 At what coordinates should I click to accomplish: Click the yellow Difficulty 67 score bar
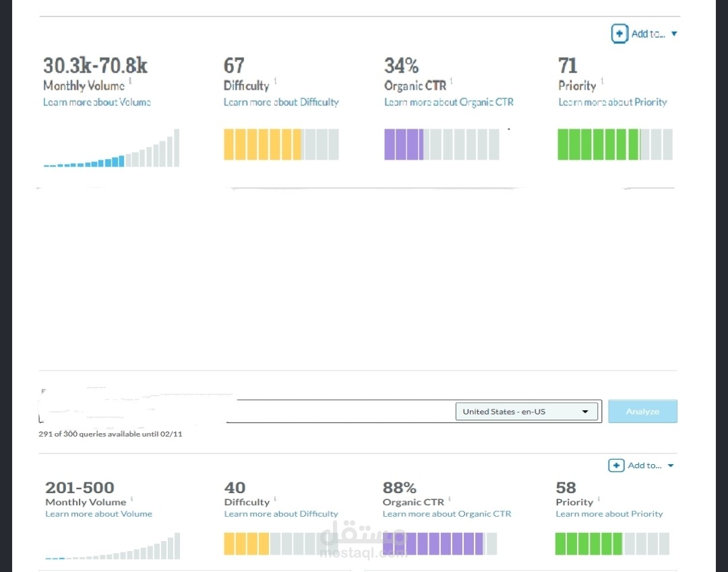[281, 145]
